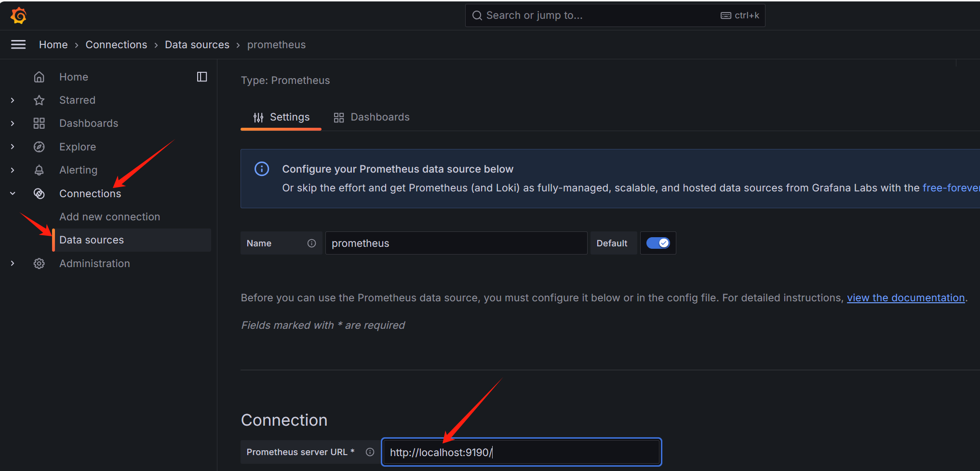Open Explore in the sidebar
The width and height of the screenshot is (980, 471).
point(78,147)
